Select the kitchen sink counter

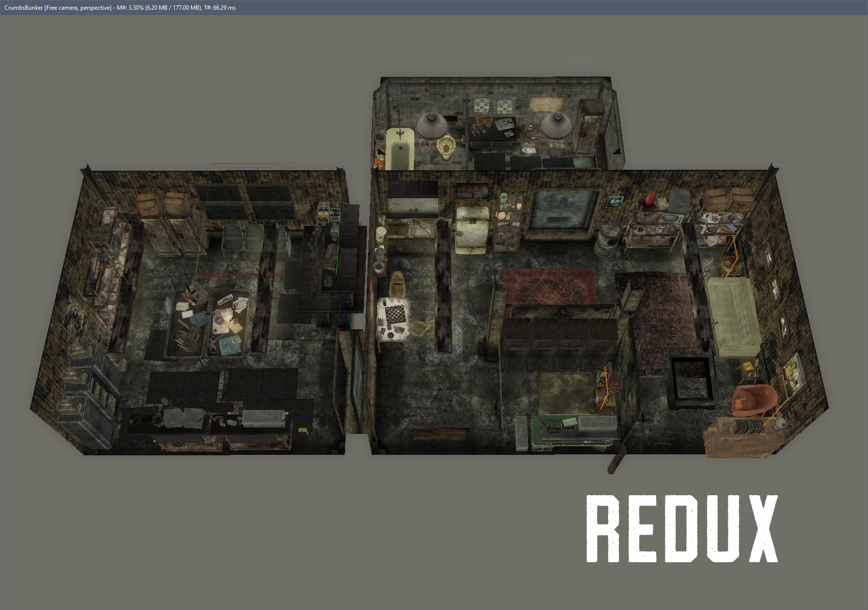click(411, 234)
